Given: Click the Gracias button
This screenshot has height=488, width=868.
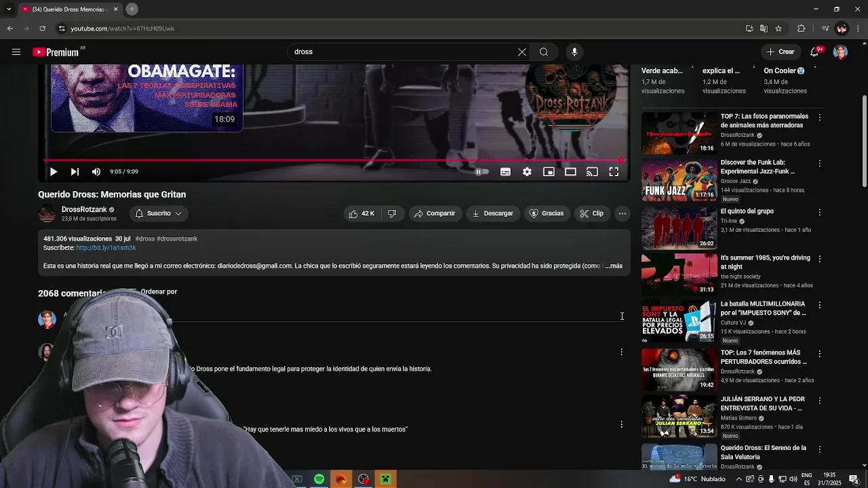Looking at the screenshot, I should pos(547,213).
